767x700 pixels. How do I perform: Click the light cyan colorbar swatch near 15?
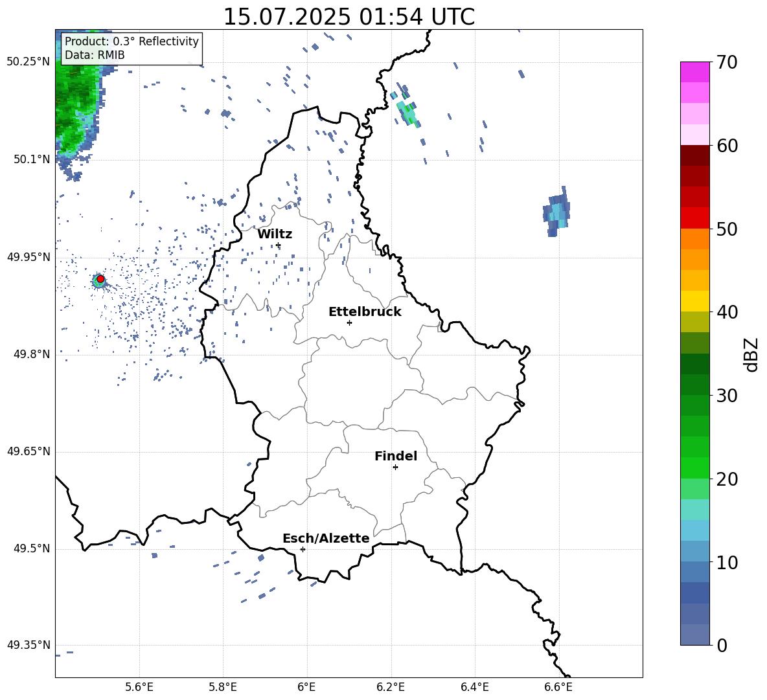[x=694, y=510]
